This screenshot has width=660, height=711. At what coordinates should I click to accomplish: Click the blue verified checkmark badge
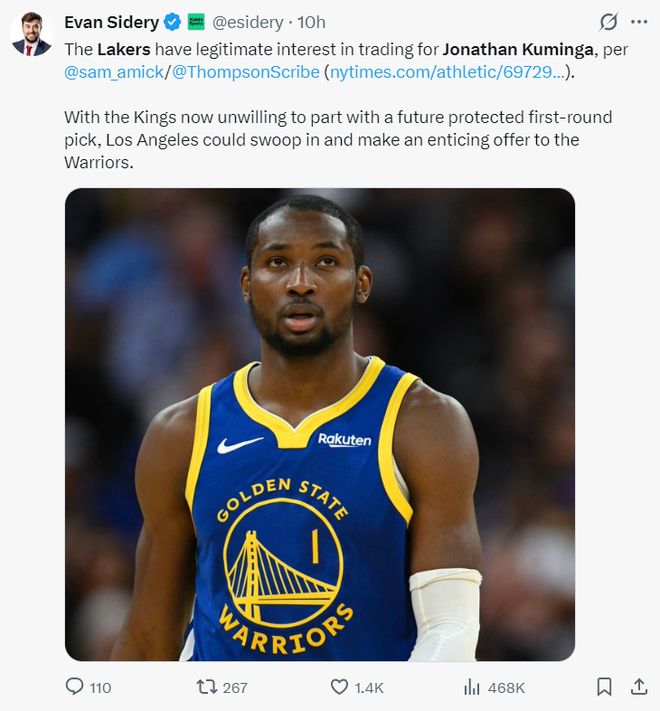click(172, 22)
